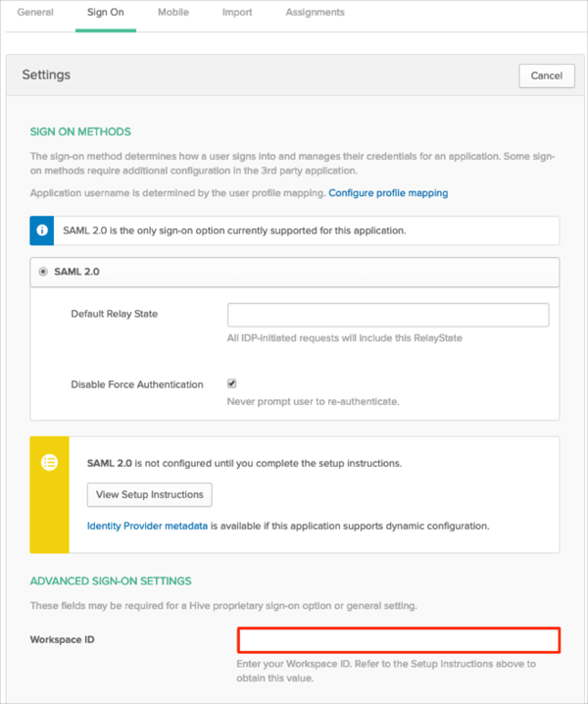Go to the Mobile tab

pos(173,13)
